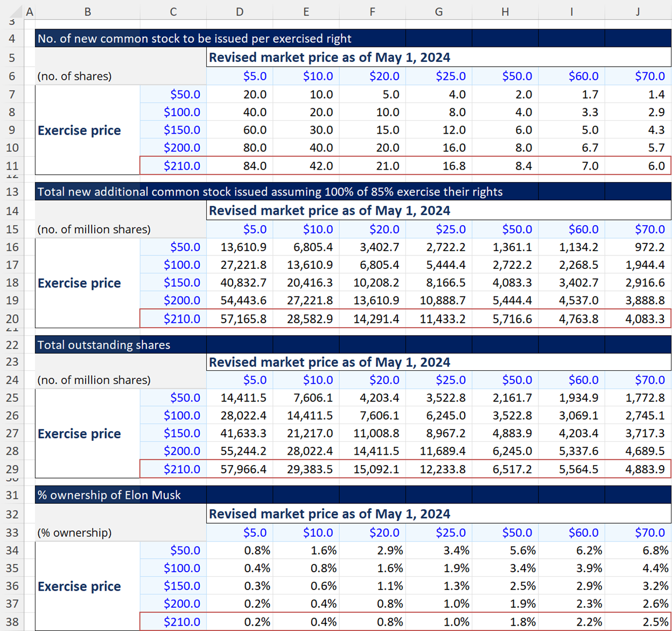Select row 38 header
The image size is (672, 631).
pos(12,622)
